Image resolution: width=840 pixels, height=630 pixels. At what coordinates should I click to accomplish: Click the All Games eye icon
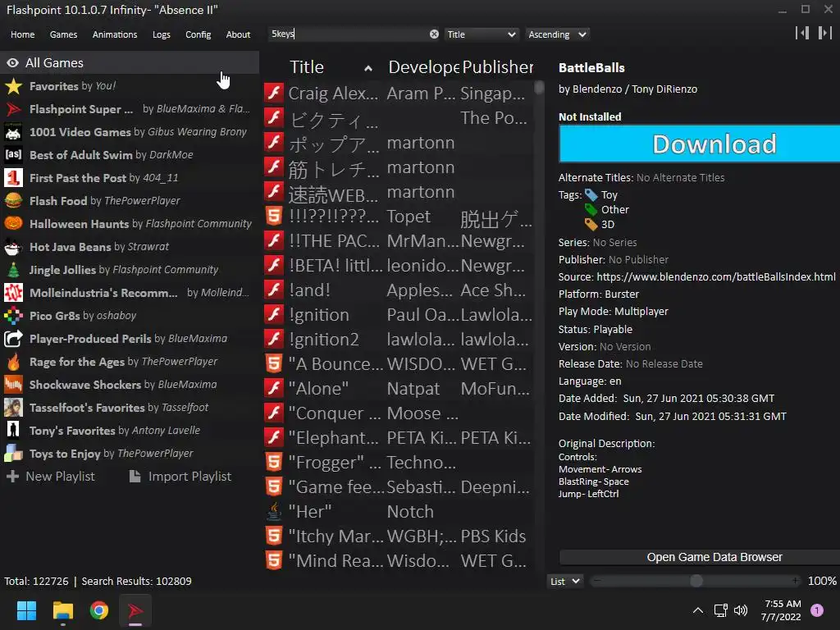point(12,63)
